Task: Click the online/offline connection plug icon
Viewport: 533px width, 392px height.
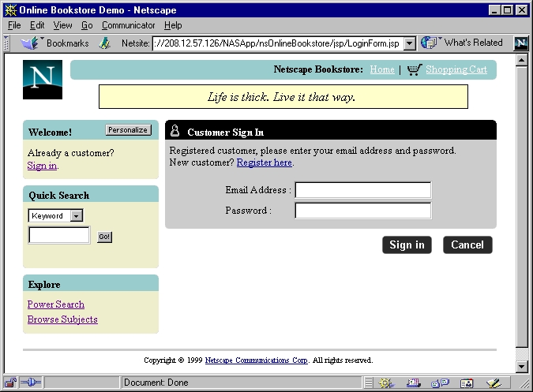Action: [x=31, y=383]
